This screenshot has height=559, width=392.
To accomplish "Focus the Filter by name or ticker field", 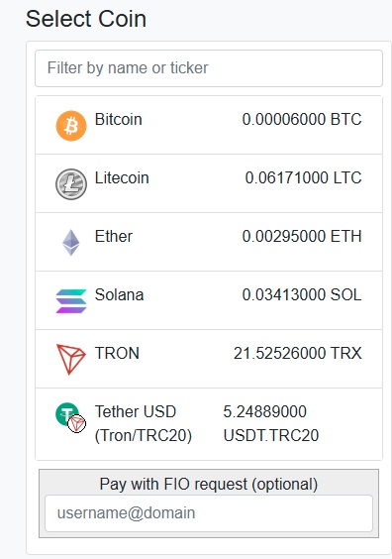I will [209, 68].
